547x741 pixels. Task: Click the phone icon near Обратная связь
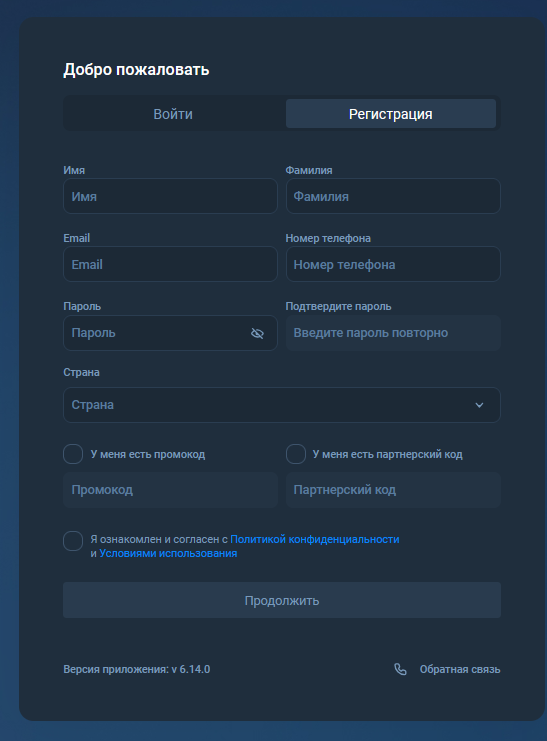tap(400, 669)
